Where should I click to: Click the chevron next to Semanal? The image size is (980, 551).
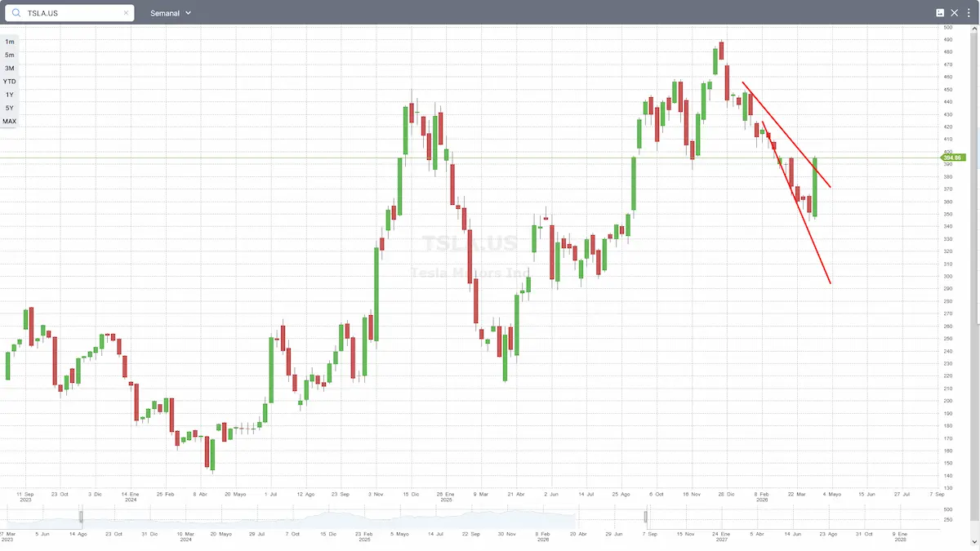tap(189, 13)
